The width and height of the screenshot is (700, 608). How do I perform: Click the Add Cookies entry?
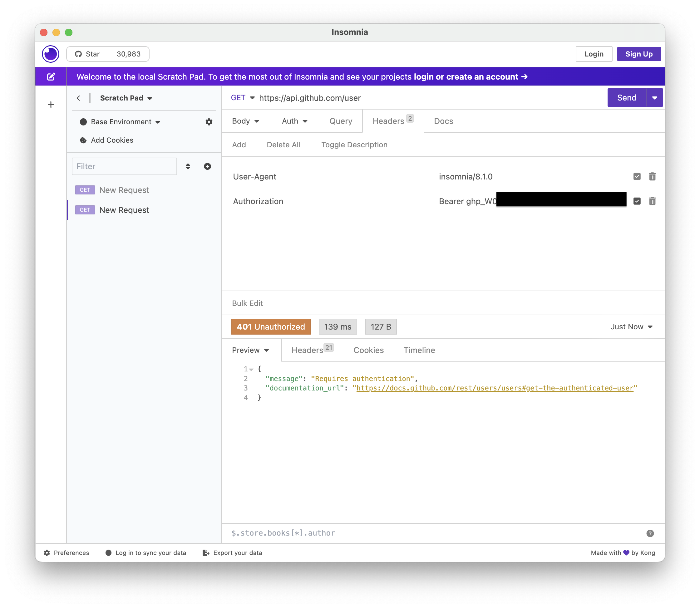point(106,140)
